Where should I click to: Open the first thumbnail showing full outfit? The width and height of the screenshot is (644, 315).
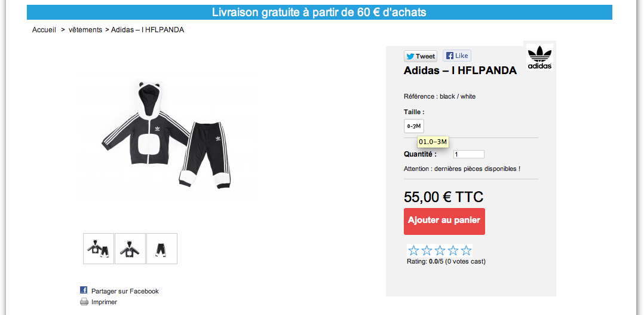(x=99, y=249)
